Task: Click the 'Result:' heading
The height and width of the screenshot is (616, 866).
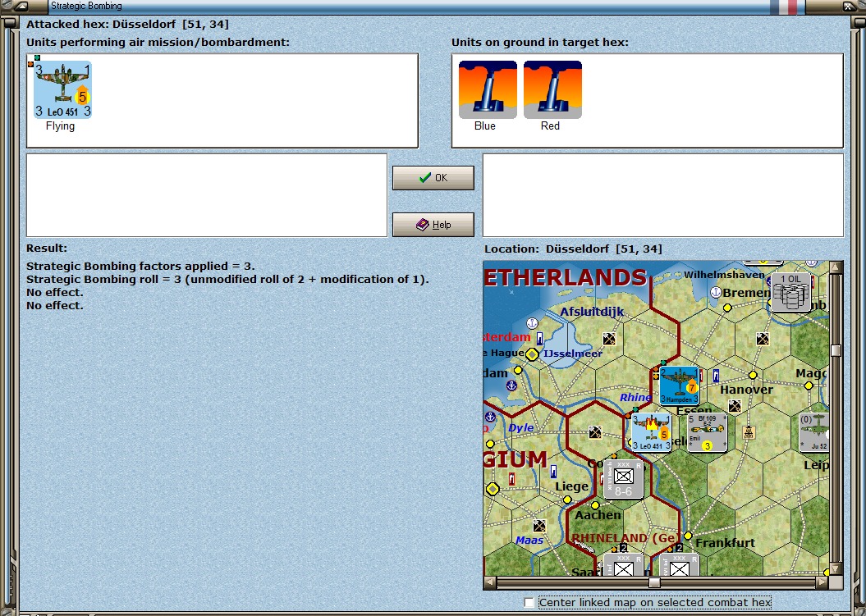Action: (x=47, y=249)
